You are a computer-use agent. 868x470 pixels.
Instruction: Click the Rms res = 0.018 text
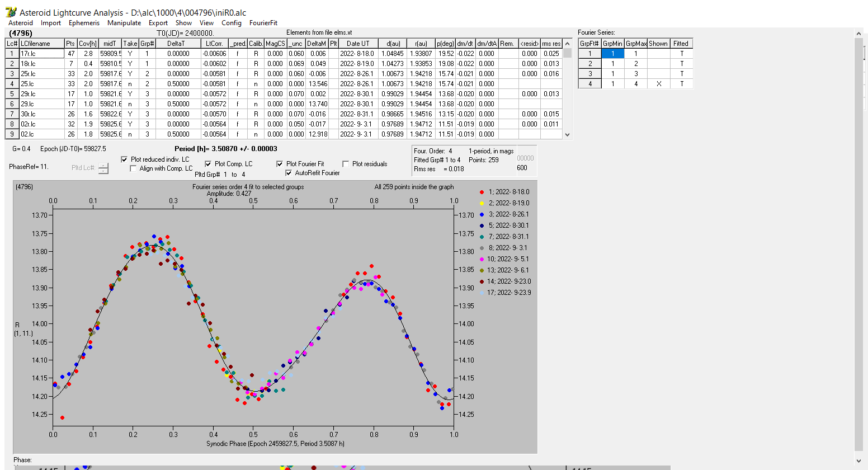coord(439,169)
